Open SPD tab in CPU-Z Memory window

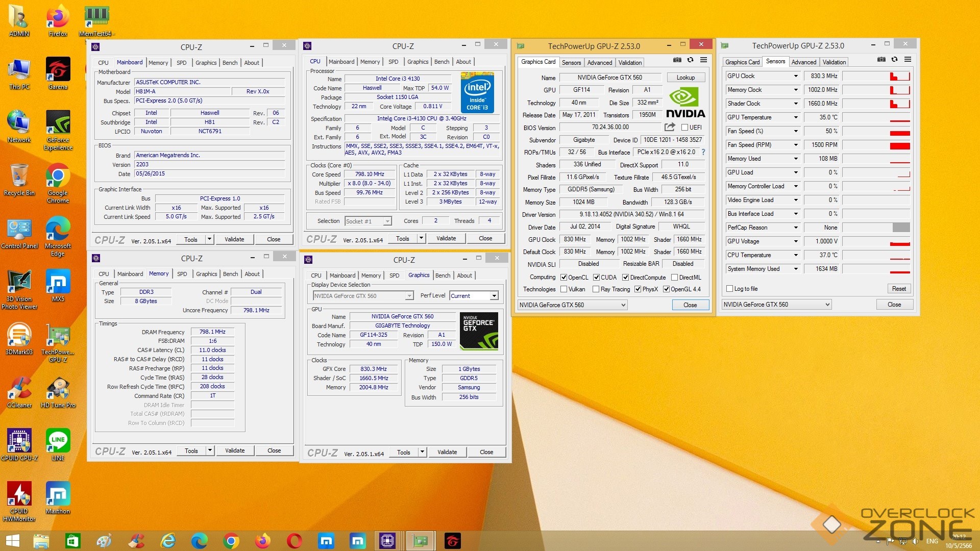pyautogui.click(x=182, y=274)
